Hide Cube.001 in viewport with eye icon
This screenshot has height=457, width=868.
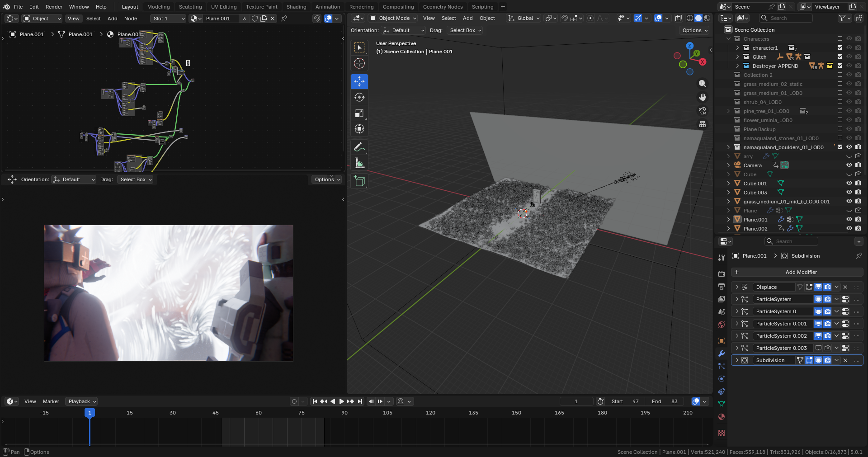point(849,183)
